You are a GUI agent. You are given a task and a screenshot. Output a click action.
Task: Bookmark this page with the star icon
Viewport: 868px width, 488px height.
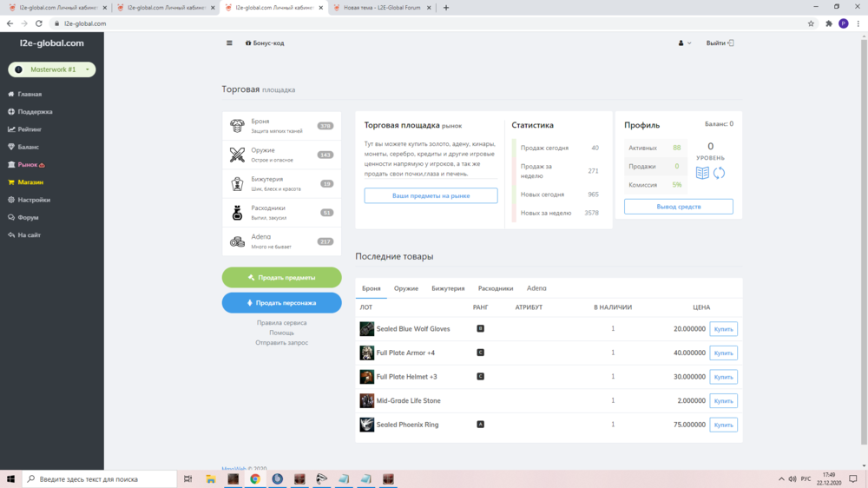[x=811, y=23]
